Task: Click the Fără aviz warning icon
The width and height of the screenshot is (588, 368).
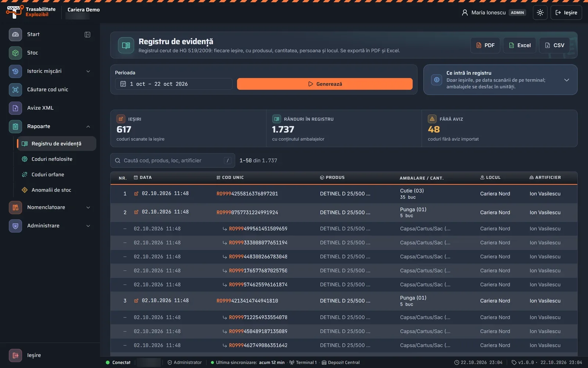Action: [432, 119]
